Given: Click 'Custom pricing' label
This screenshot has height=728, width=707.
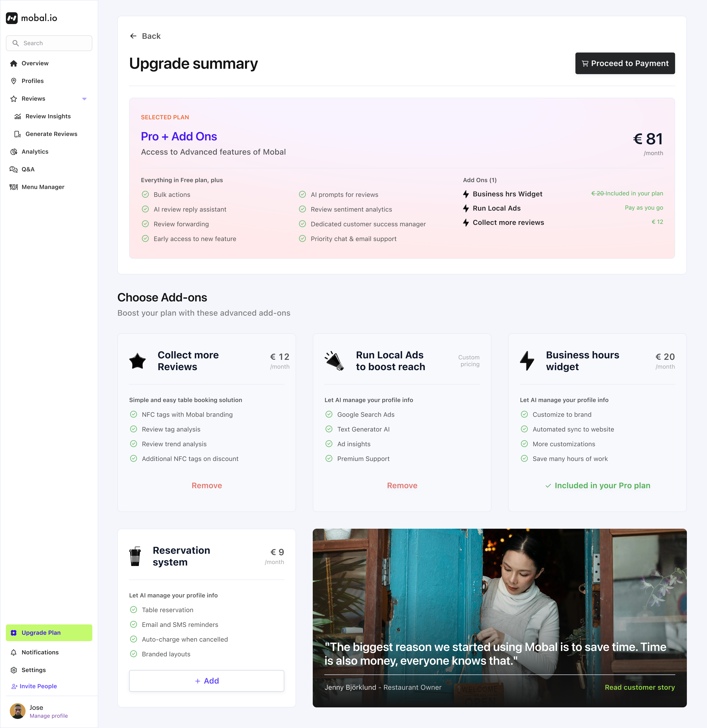Looking at the screenshot, I should pos(468,361).
